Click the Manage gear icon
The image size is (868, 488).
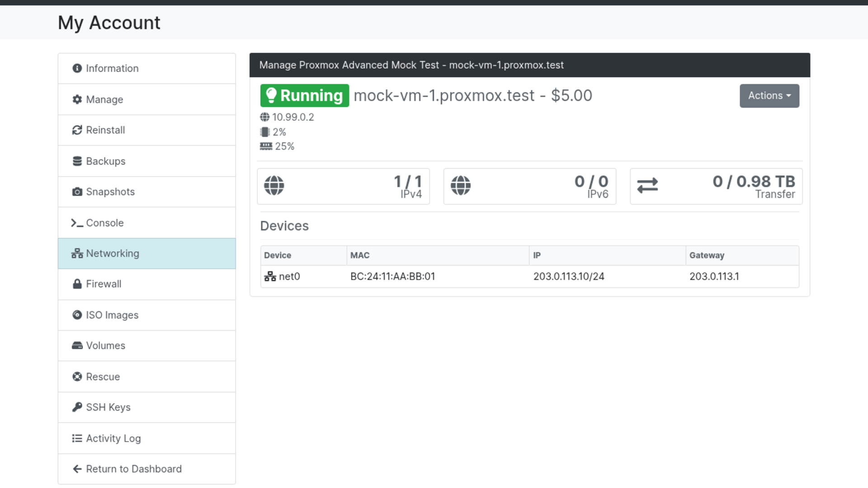(x=77, y=99)
